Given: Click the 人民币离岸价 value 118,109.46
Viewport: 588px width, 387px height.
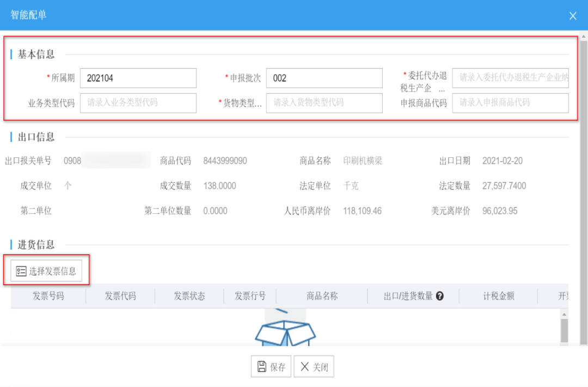Looking at the screenshot, I should (x=362, y=211).
